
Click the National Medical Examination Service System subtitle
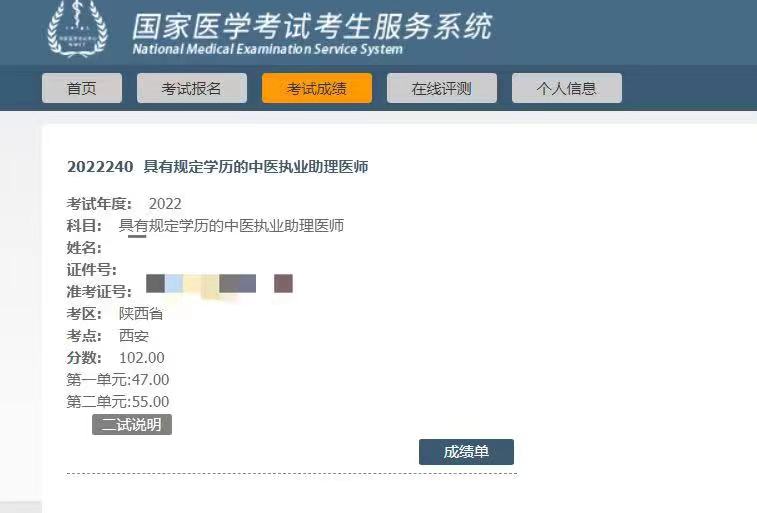tap(267, 49)
